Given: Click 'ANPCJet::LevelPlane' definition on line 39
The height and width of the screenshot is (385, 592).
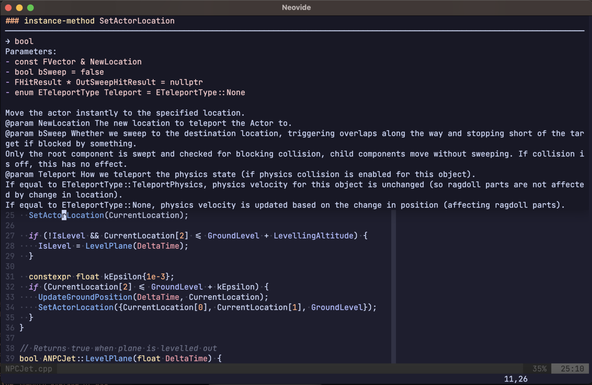Looking at the screenshot, I should pyautogui.click(x=88, y=358).
